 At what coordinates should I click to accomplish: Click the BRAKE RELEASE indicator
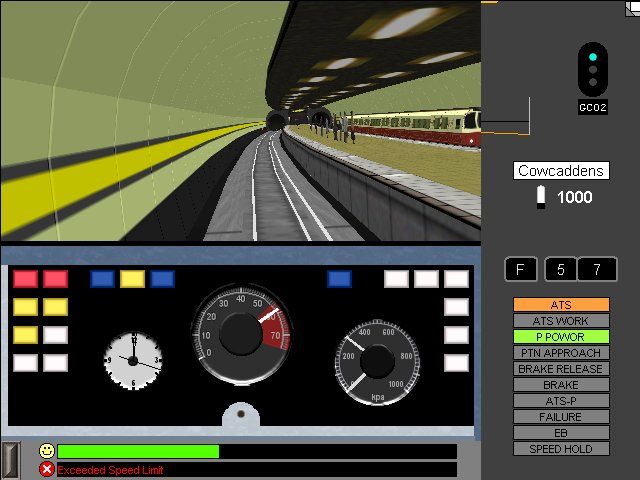pos(560,369)
